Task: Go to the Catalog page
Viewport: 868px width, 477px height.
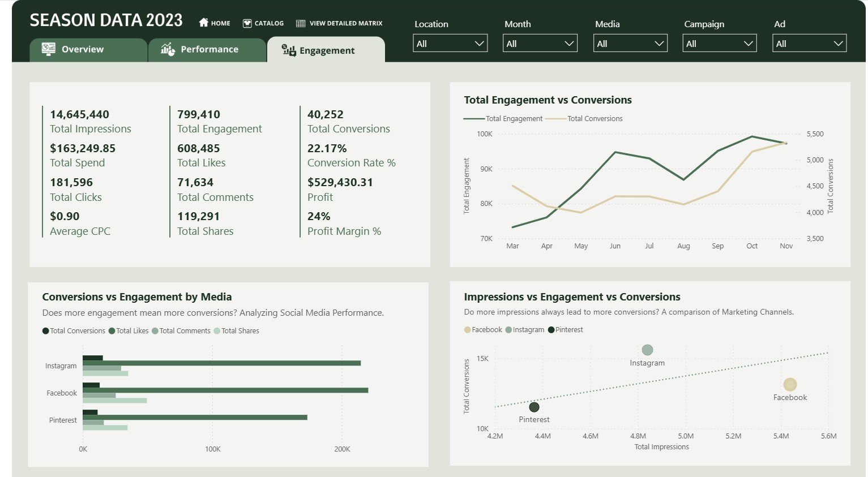Action: click(x=269, y=23)
